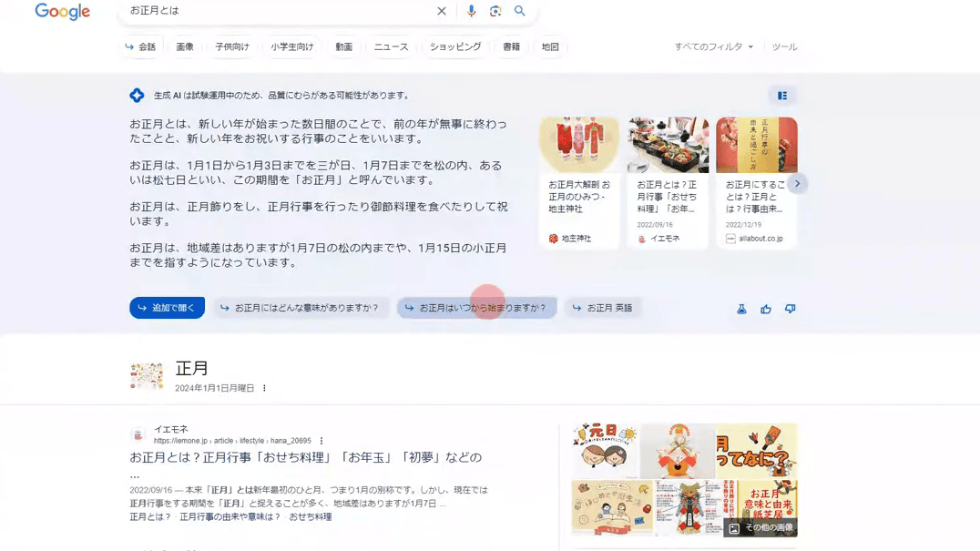Open the 地主神社 source card
980x551 pixels.
pyautogui.click(x=578, y=182)
